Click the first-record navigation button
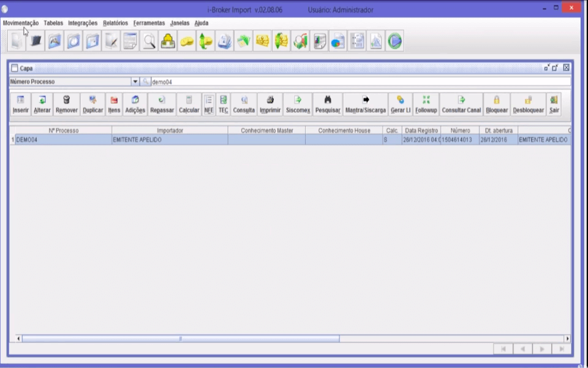The height and width of the screenshot is (368, 588). (x=503, y=349)
